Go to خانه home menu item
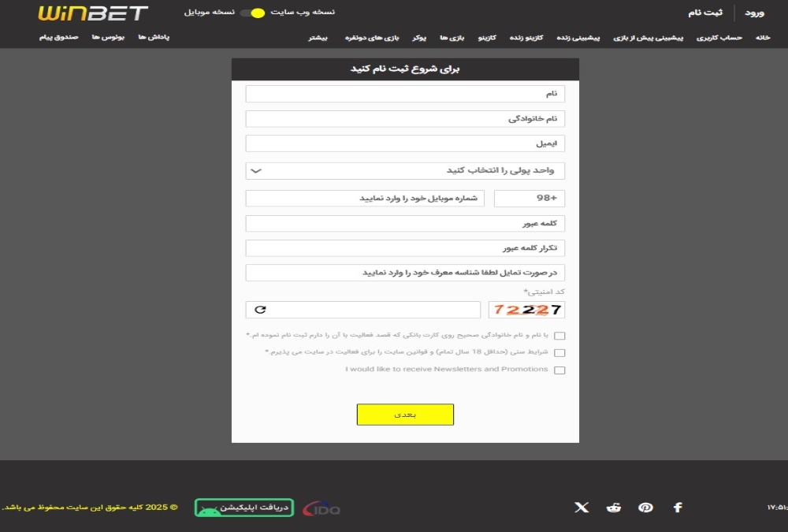Image resolution: width=788 pixels, height=532 pixels. click(762, 38)
